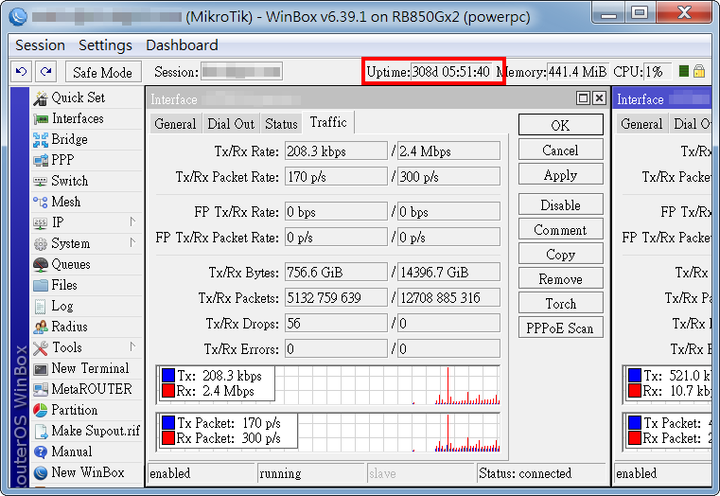The image size is (720, 496).
Task: Close the front Interface sub-window
Action: coord(599,98)
